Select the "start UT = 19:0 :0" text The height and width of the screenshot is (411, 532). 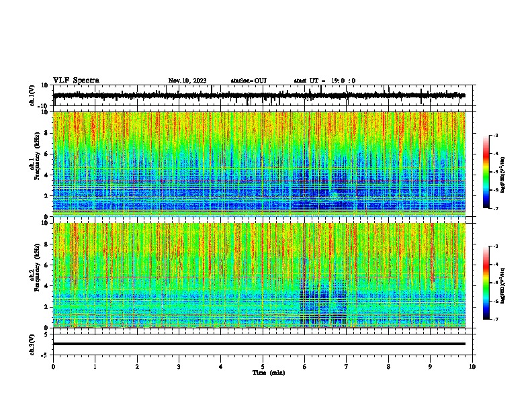click(324, 81)
